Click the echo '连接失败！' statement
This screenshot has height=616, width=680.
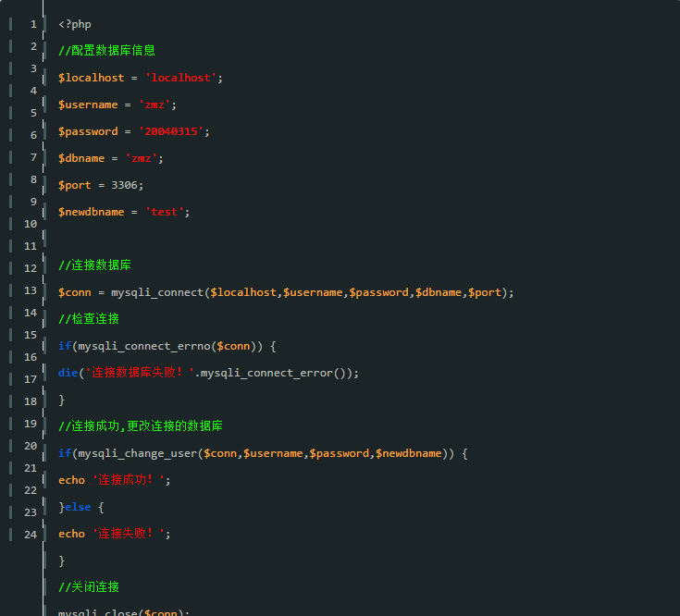(x=115, y=534)
